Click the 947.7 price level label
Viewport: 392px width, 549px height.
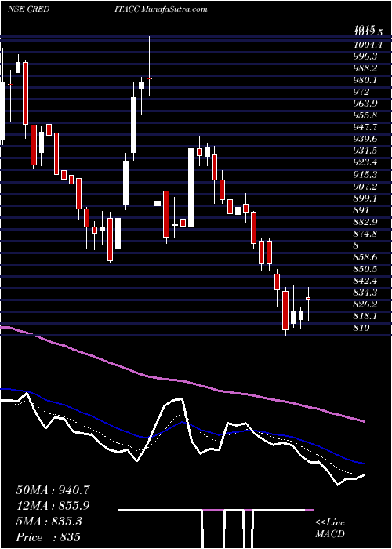click(x=367, y=127)
